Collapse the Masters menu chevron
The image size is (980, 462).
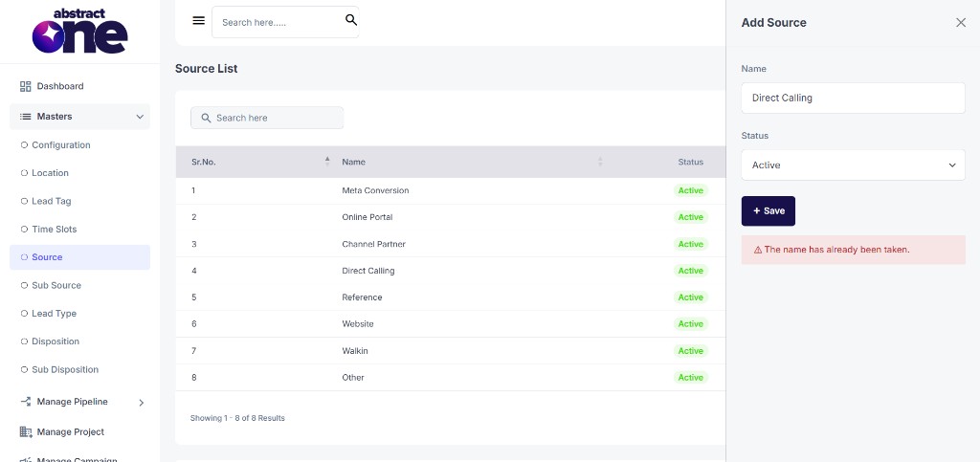tap(140, 117)
